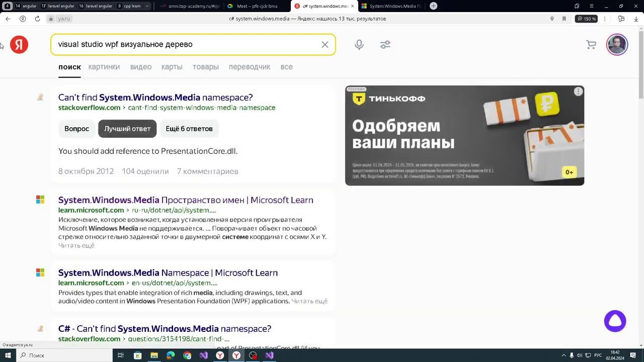
Task: Click the ya.ru address bar
Action: (x=64, y=19)
